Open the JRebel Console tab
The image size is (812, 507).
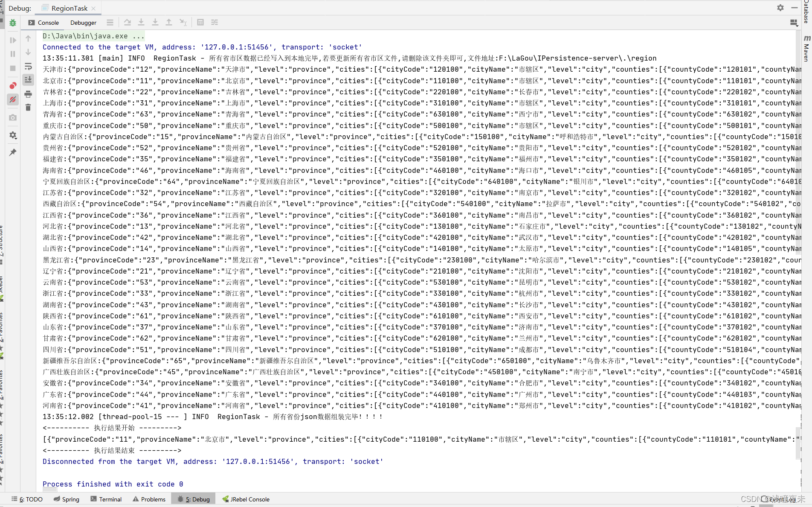246,499
